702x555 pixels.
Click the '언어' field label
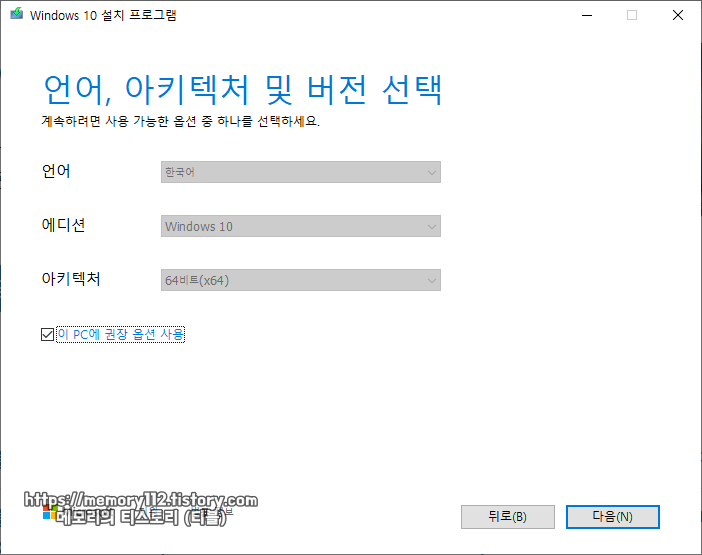pyautogui.click(x=56, y=171)
